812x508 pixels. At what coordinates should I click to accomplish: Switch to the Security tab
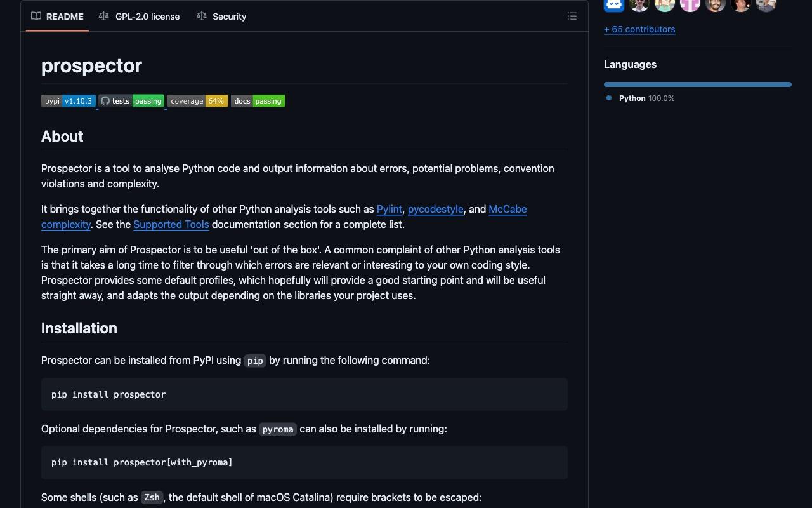(x=221, y=17)
